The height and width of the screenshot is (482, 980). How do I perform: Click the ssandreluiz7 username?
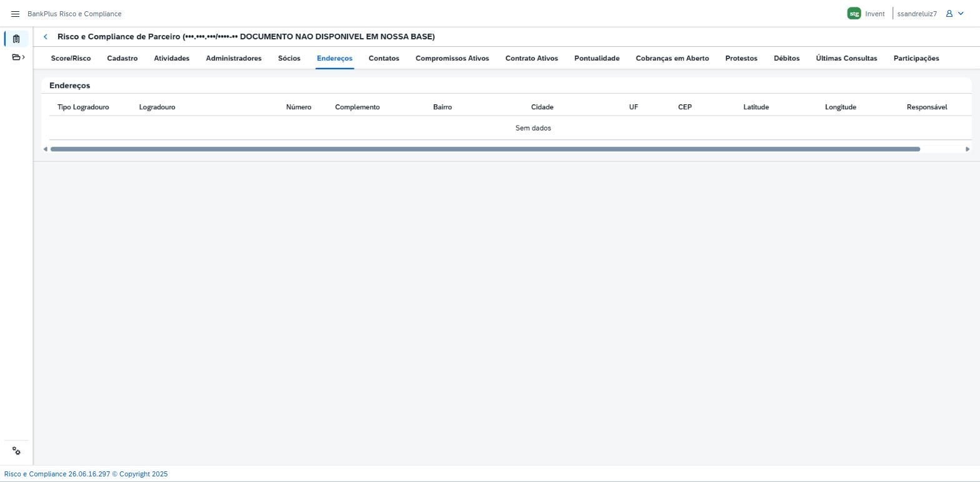coord(917,14)
